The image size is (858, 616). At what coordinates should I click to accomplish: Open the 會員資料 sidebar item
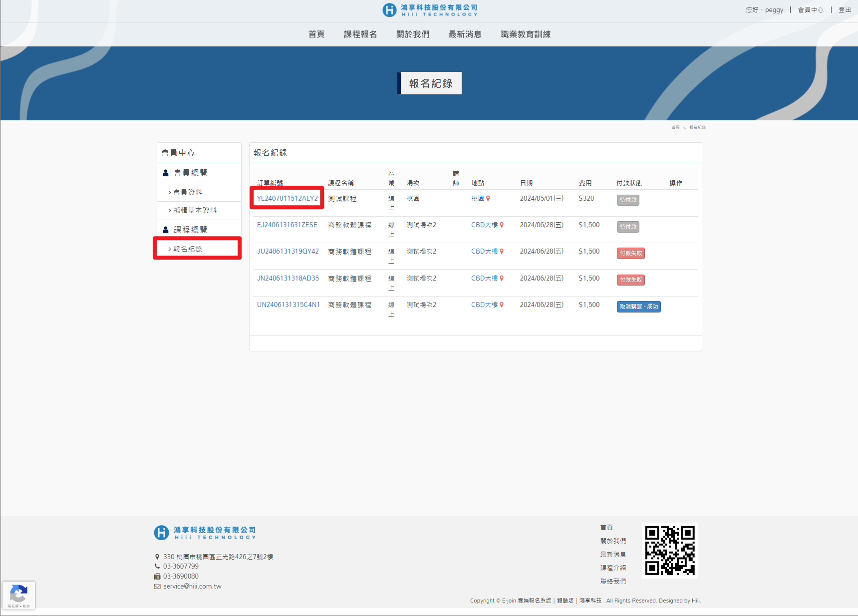pyautogui.click(x=188, y=192)
